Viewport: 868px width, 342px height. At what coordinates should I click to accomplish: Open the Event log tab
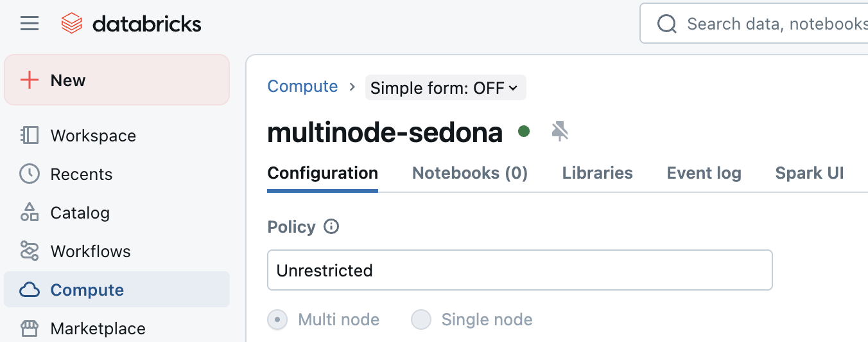704,173
